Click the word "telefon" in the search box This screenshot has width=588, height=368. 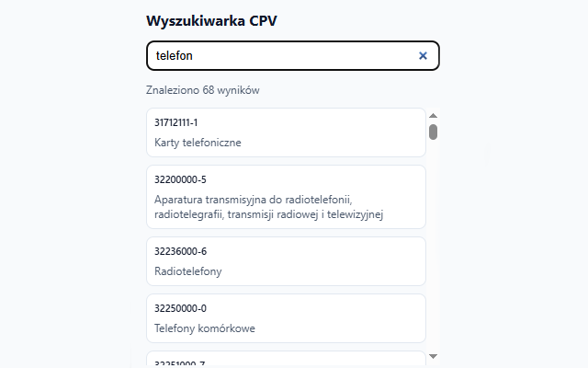174,56
